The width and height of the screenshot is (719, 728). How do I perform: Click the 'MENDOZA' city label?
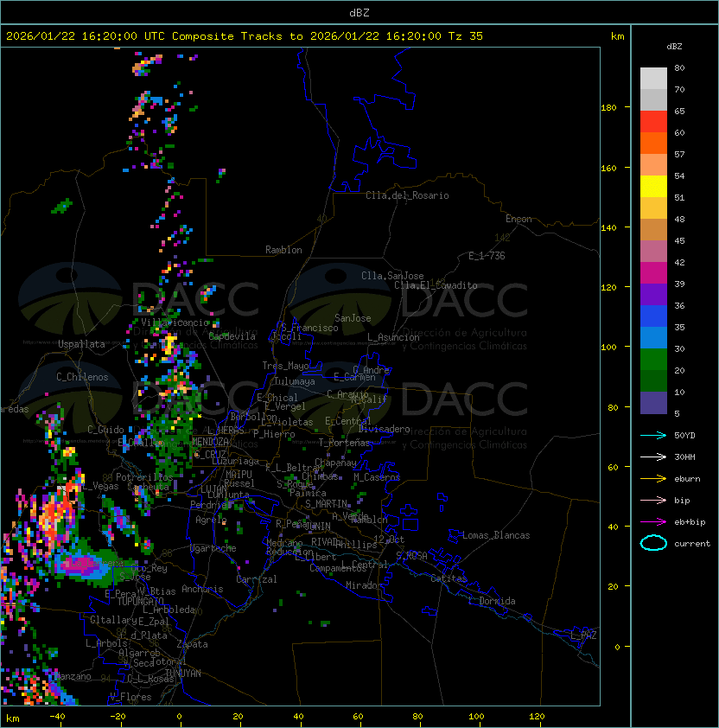click(x=210, y=442)
